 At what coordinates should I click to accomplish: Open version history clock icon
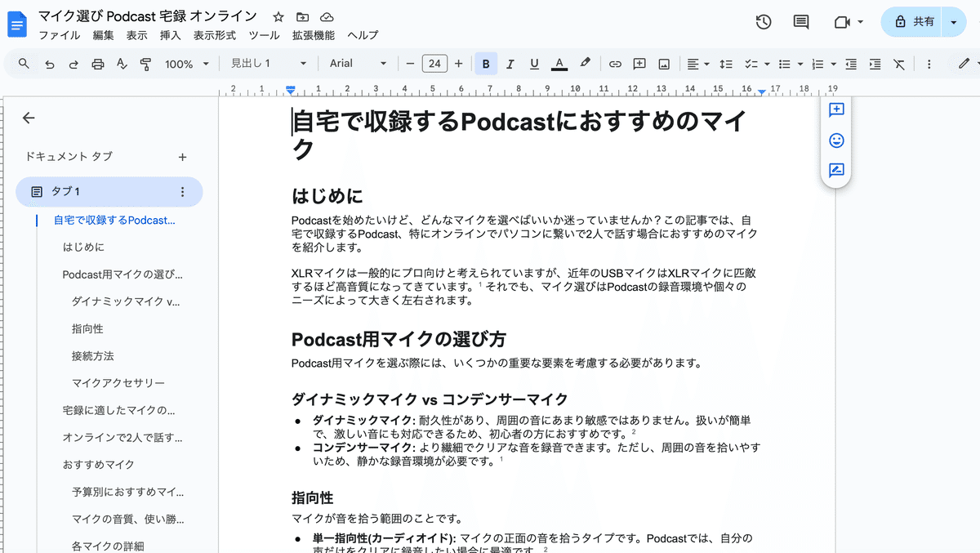pyautogui.click(x=764, y=22)
